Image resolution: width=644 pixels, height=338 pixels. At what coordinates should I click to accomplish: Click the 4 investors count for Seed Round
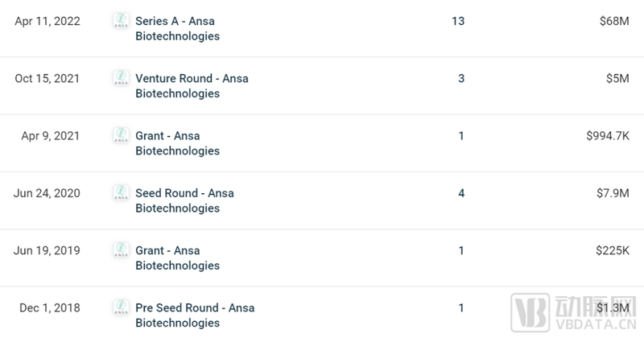pyautogui.click(x=460, y=193)
